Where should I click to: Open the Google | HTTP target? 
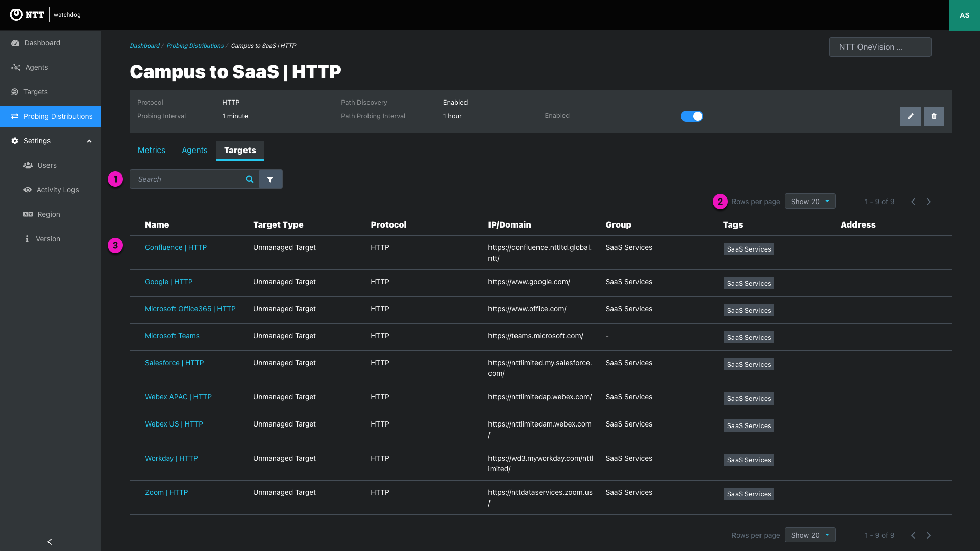[168, 282]
